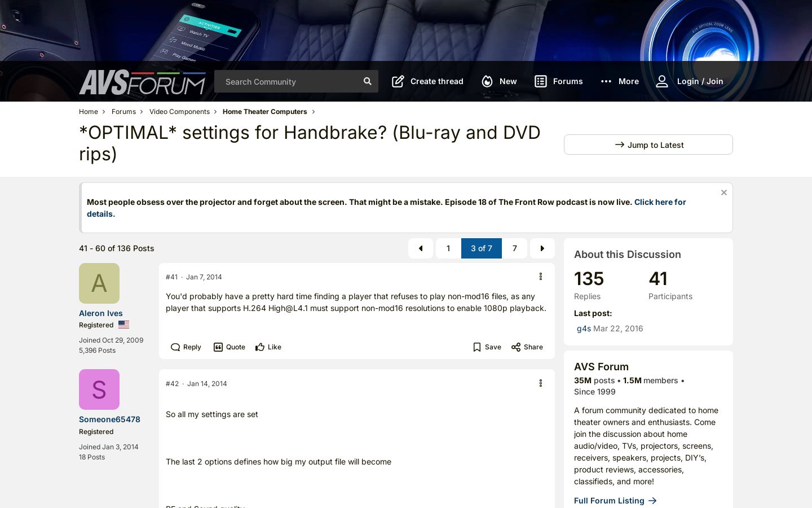Click Jump to Latest button
812x508 pixels.
(x=648, y=144)
